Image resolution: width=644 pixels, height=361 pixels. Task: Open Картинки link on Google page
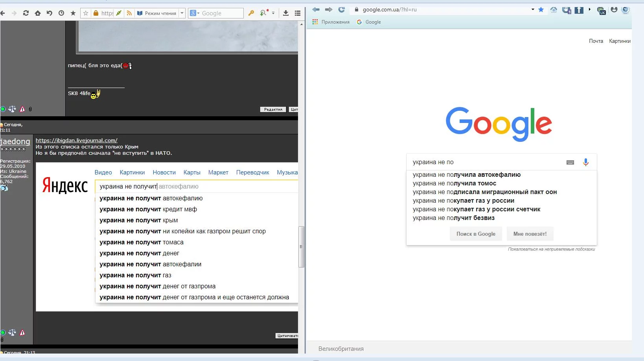pos(620,41)
